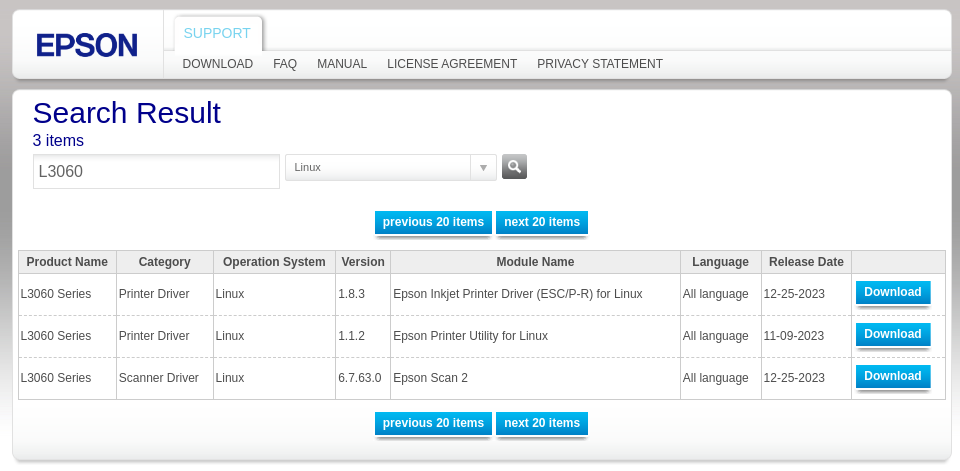Open the PRIVACY STATEMENT menu item
The image size is (960, 471).
coord(599,64)
